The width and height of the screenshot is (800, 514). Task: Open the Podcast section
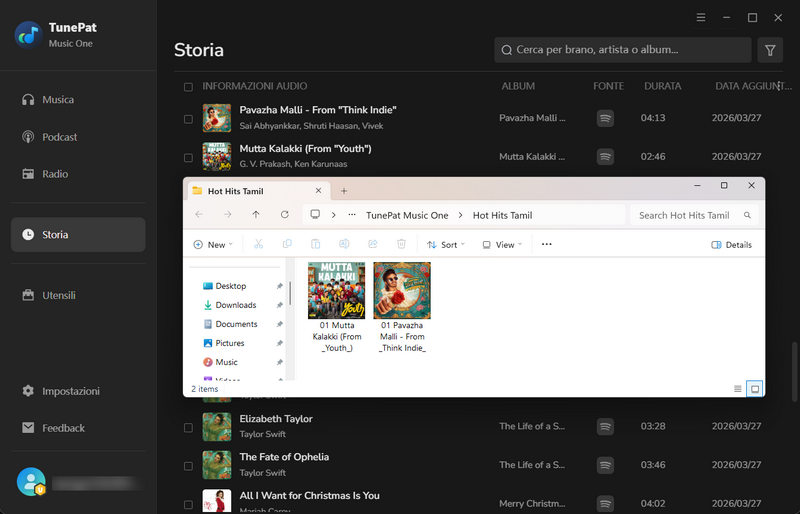point(78,137)
